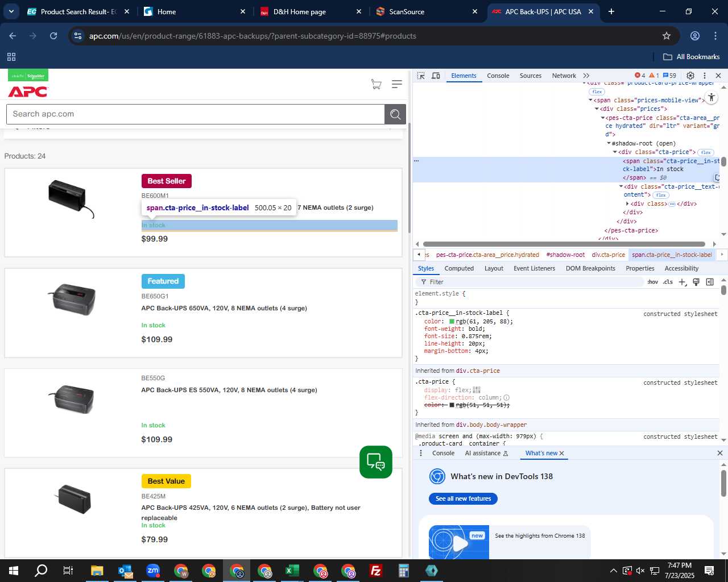Screen dimensions: 728x582
Task: Open the APC Back-UPS ES 550VA product link
Action: [x=229, y=390]
